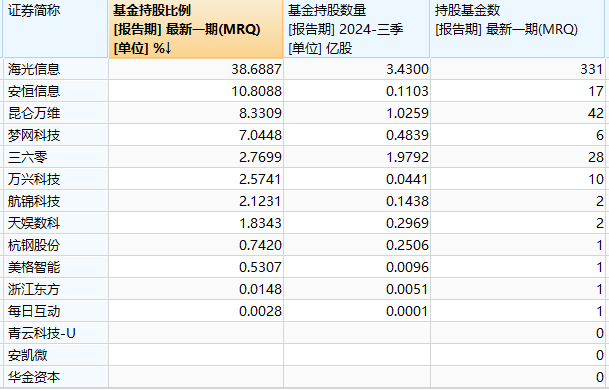This screenshot has height=390, width=609.
Task: Click fund count 6 in 梦网科技 row
Action: click(518, 135)
